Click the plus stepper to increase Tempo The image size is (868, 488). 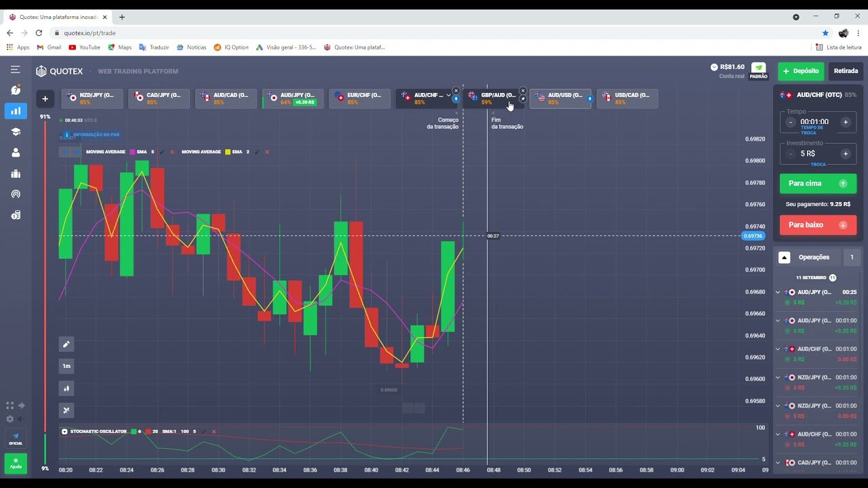[x=846, y=122]
